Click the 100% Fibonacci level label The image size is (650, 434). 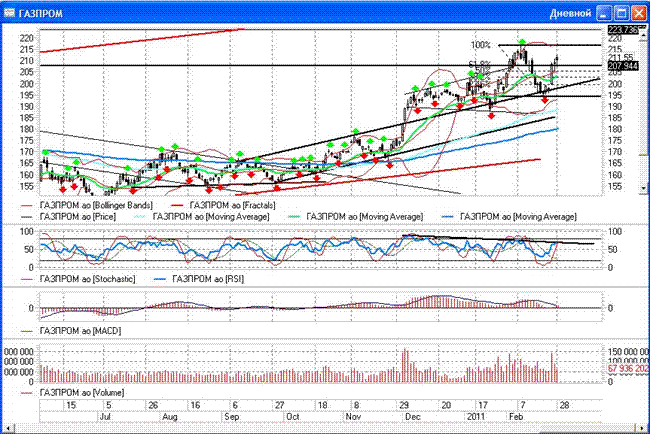[481, 45]
